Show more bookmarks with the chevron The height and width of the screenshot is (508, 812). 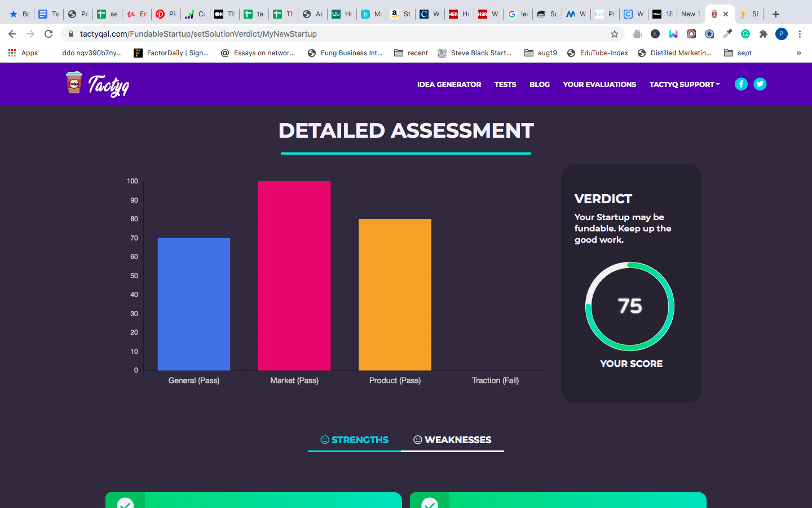(798, 53)
